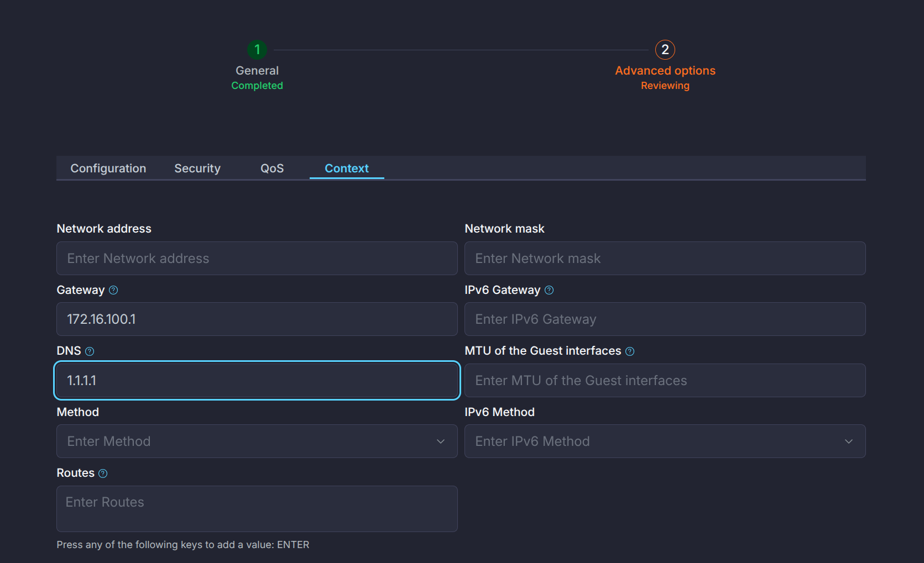
Task: Click the General step label
Action: (x=257, y=71)
